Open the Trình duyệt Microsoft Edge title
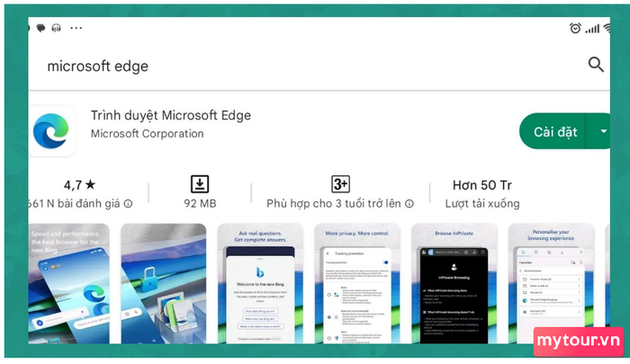 [x=171, y=116]
